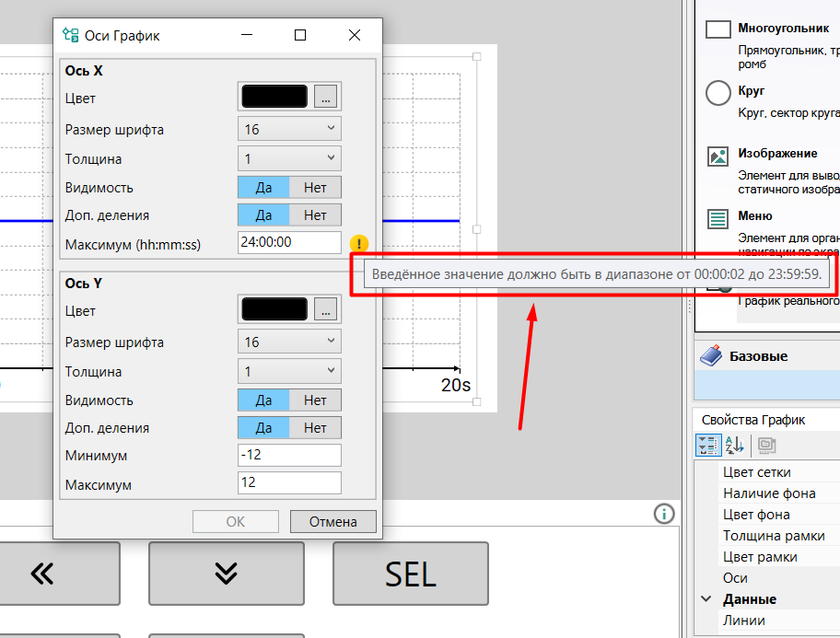Click the Ось Y Максимум input field

click(x=289, y=482)
